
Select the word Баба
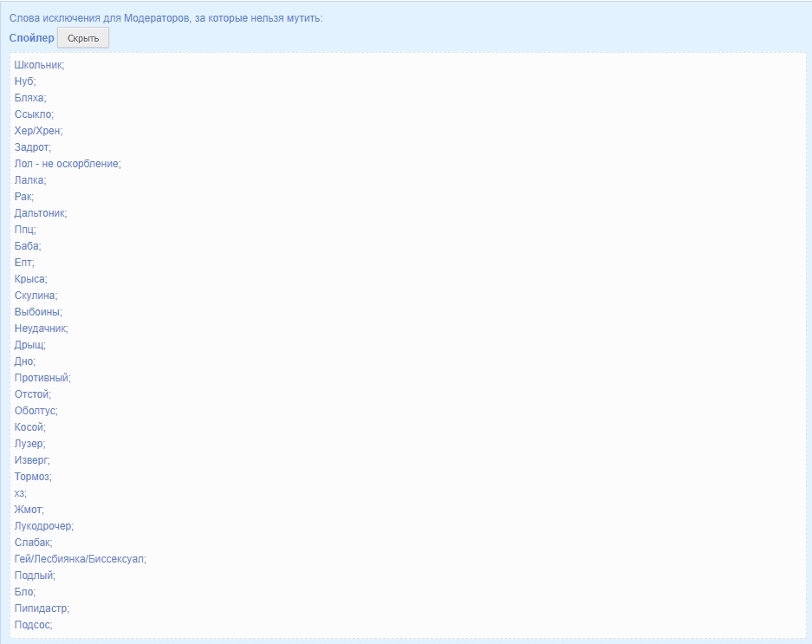point(28,246)
